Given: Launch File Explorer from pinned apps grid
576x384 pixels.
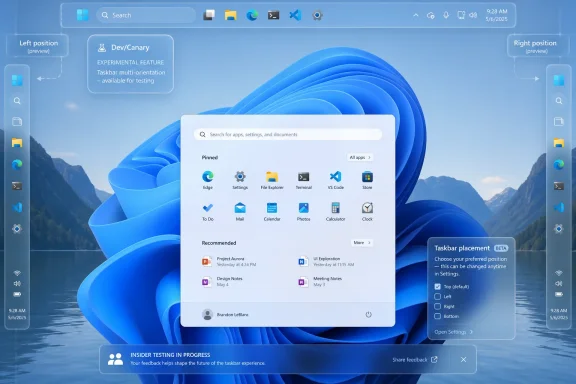Looking at the screenshot, I should pyautogui.click(x=272, y=180).
